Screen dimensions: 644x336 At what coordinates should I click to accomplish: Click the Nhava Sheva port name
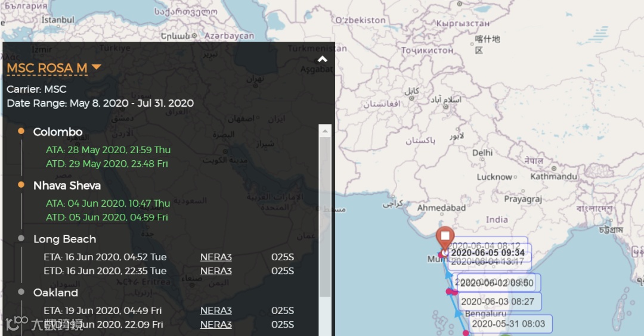[x=67, y=186]
